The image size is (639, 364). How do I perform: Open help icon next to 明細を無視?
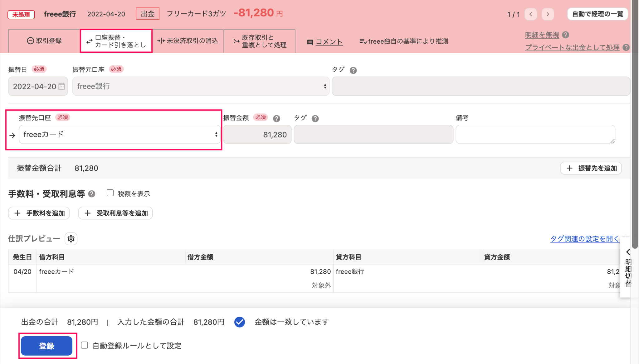point(565,35)
